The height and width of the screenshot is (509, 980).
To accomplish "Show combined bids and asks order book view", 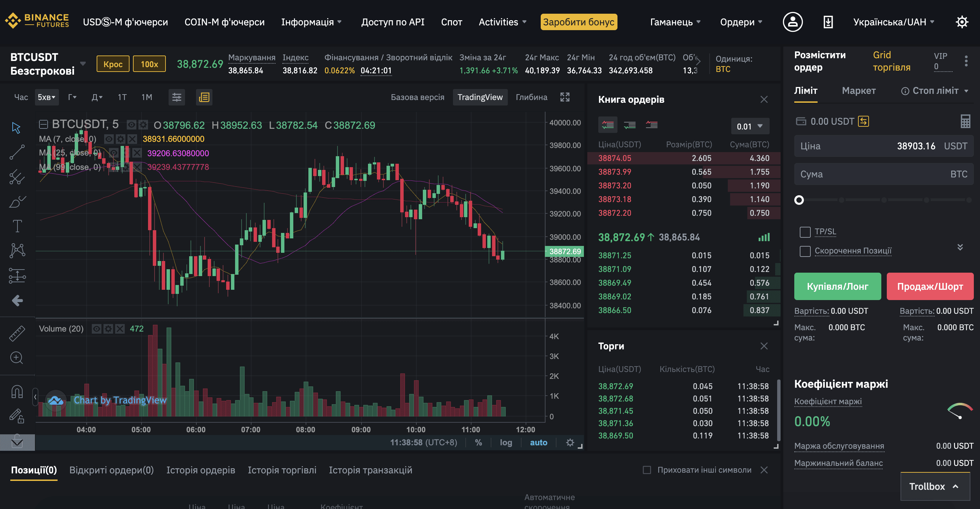I will coord(608,125).
